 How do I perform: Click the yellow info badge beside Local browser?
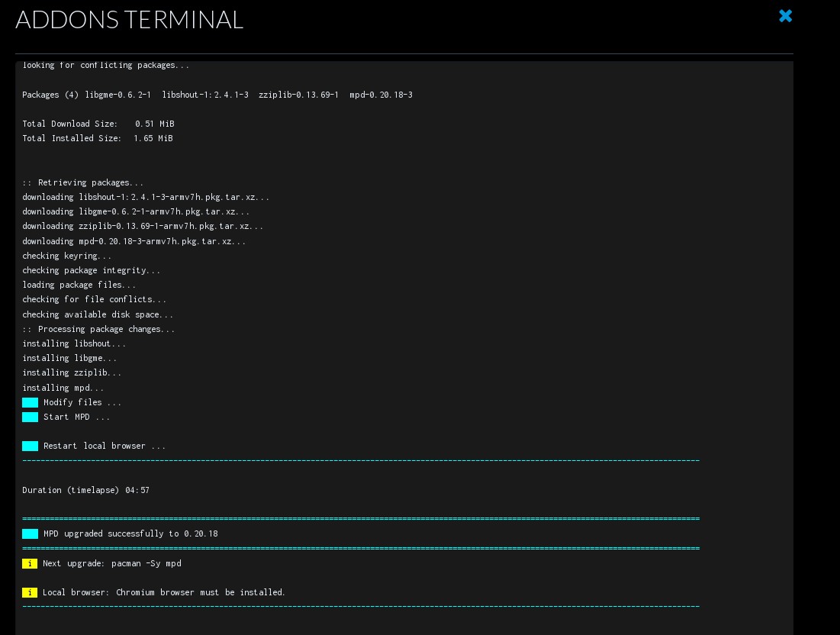(x=30, y=592)
